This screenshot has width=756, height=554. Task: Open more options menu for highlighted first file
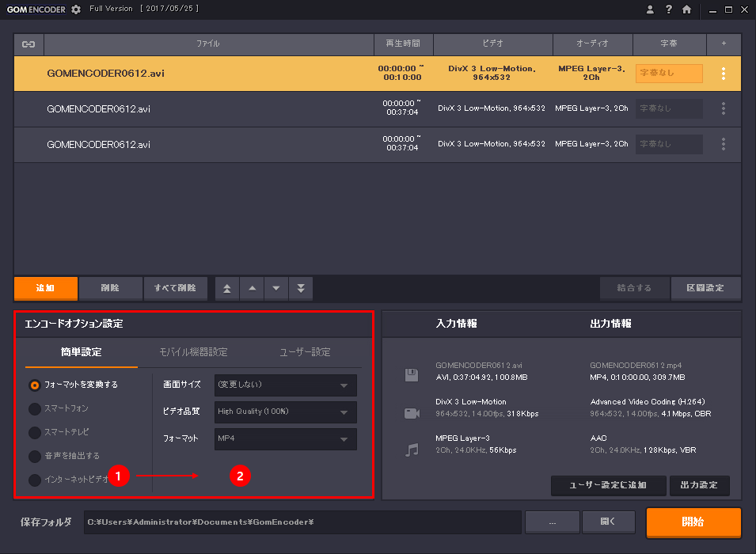pyautogui.click(x=724, y=74)
